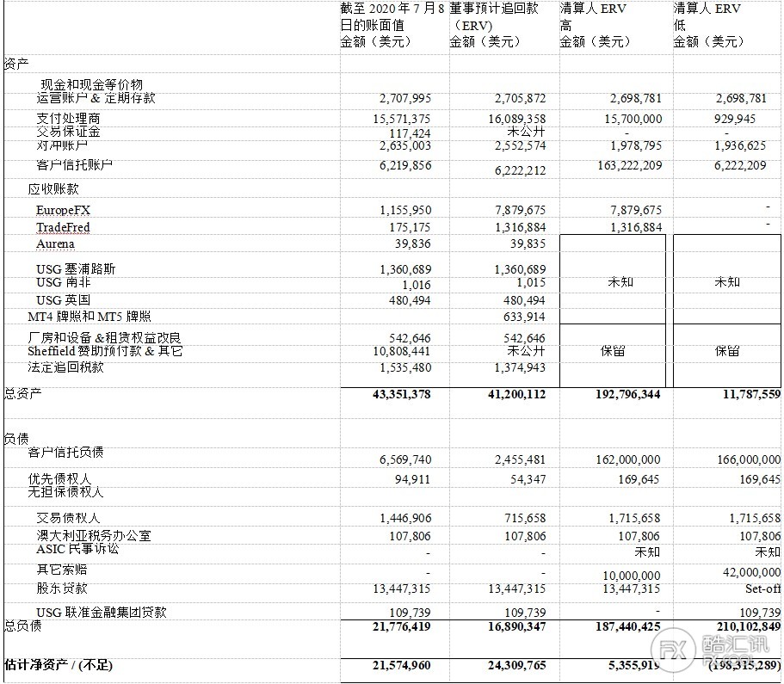The height and width of the screenshot is (684, 784).
Task: Click the value 2,707,995
Action: tap(405, 98)
